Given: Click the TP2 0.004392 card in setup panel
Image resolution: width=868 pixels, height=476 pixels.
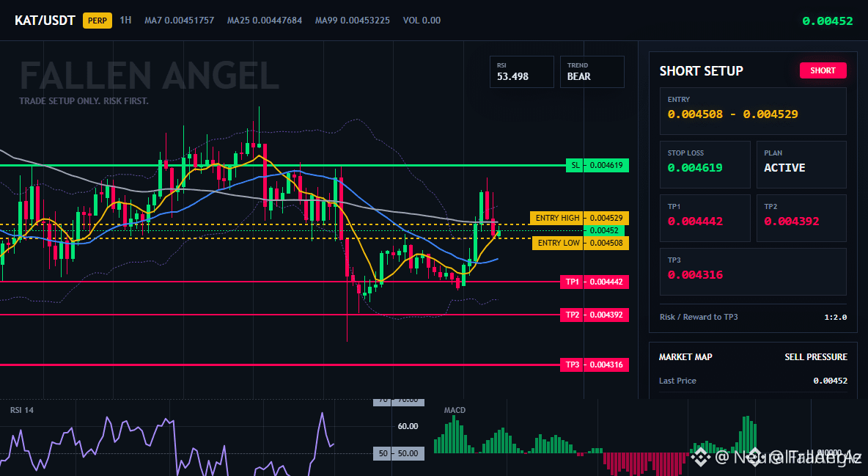Looking at the screenshot, I should (x=801, y=218).
